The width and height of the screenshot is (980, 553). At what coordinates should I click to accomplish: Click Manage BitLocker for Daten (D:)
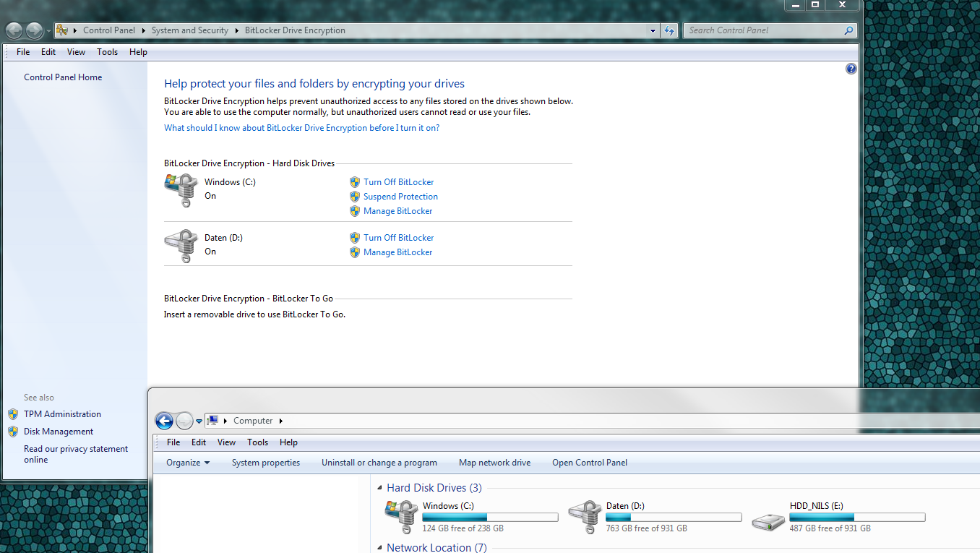click(397, 252)
